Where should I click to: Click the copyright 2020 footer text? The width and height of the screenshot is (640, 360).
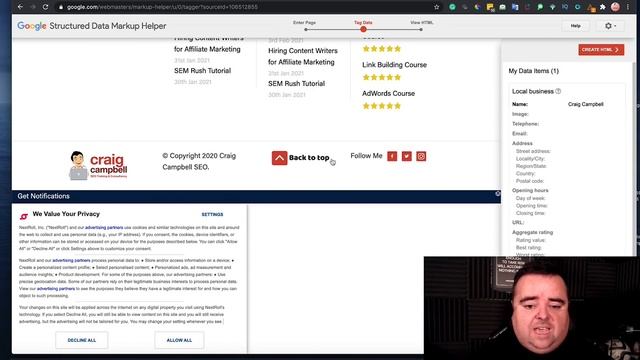(x=199, y=161)
